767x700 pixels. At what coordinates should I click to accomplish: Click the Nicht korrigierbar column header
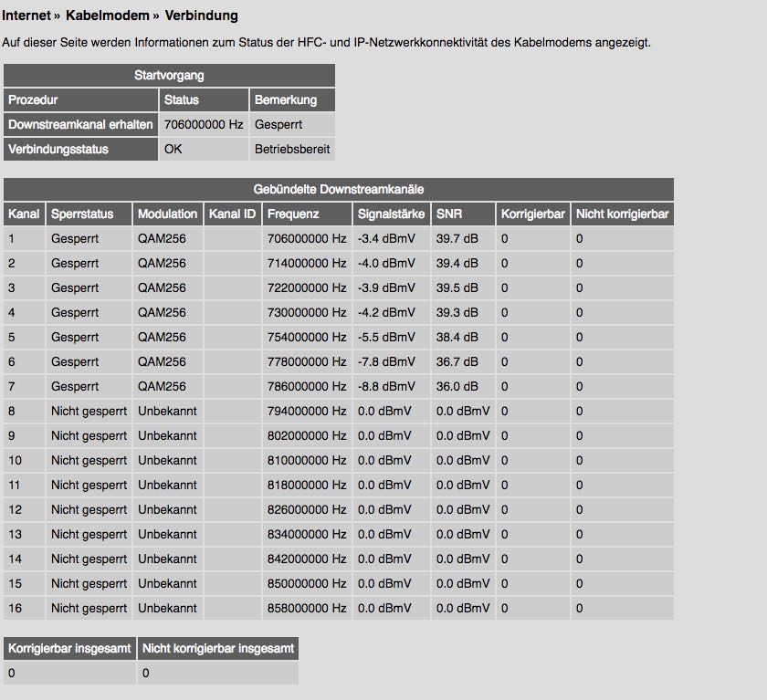click(623, 214)
